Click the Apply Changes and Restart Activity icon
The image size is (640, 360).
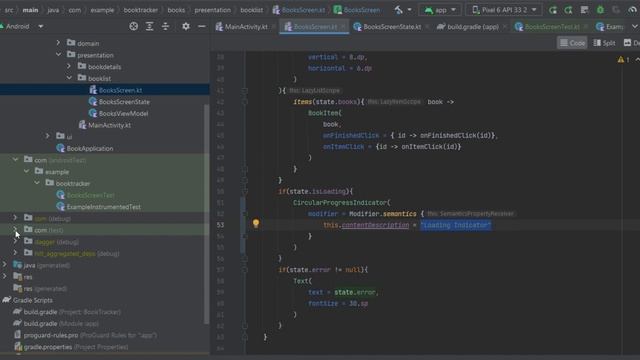(553, 10)
